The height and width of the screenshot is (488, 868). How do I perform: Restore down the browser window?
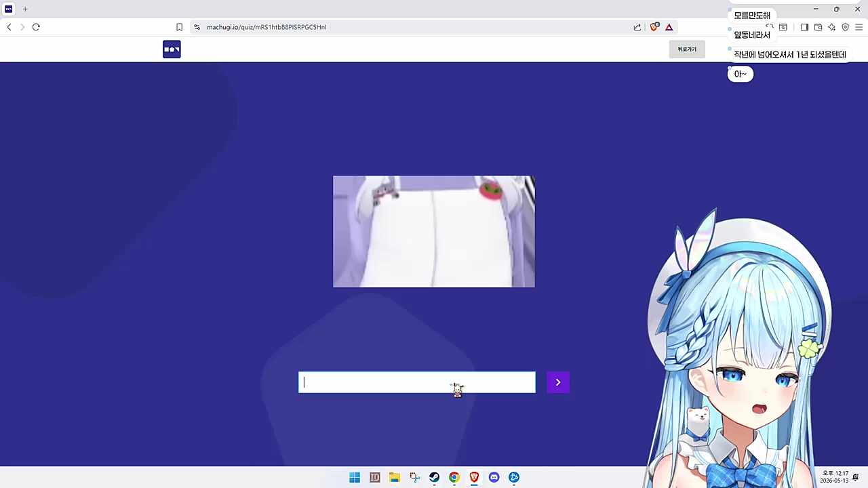[x=836, y=9]
